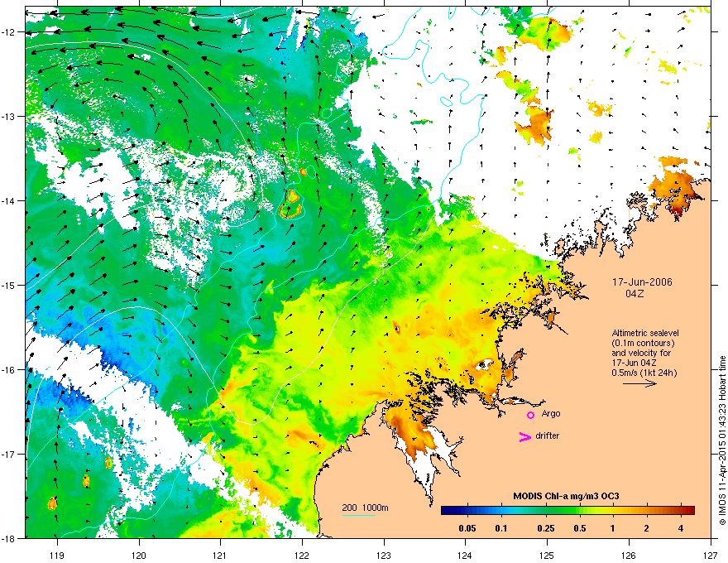Select the 'drifter' legend label
The image size is (728, 563).
[x=548, y=435]
